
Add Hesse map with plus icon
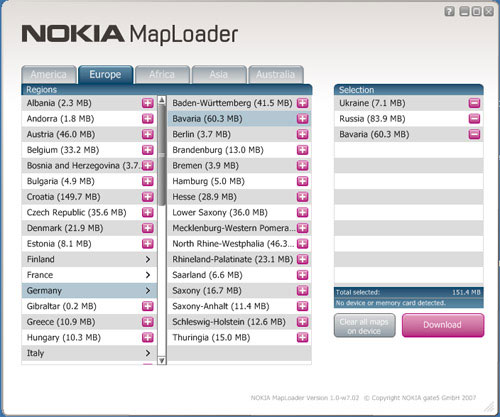(x=302, y=197)
